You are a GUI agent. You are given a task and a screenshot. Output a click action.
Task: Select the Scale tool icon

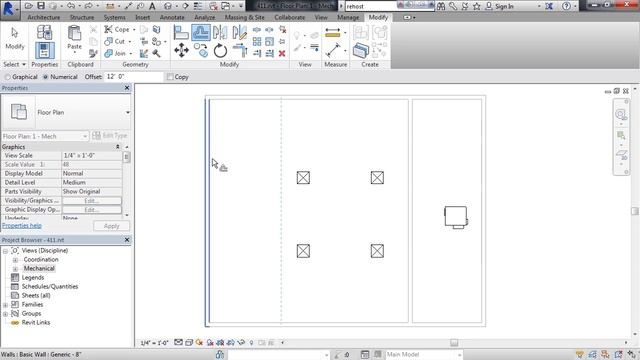click(269, 42)
